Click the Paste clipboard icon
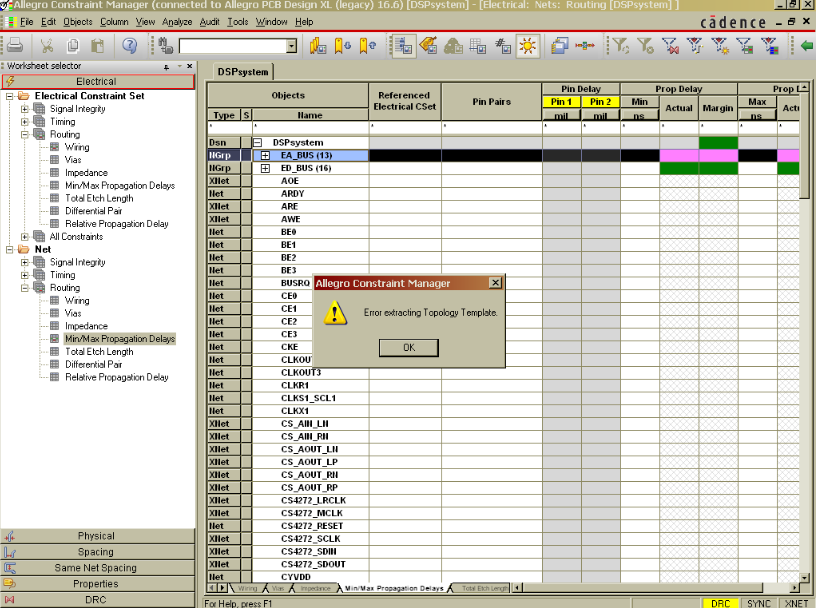 coord(97,45)
